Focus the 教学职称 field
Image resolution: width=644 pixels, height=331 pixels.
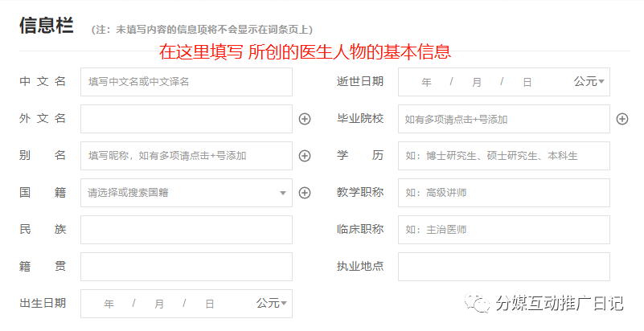tap(504, 193)
